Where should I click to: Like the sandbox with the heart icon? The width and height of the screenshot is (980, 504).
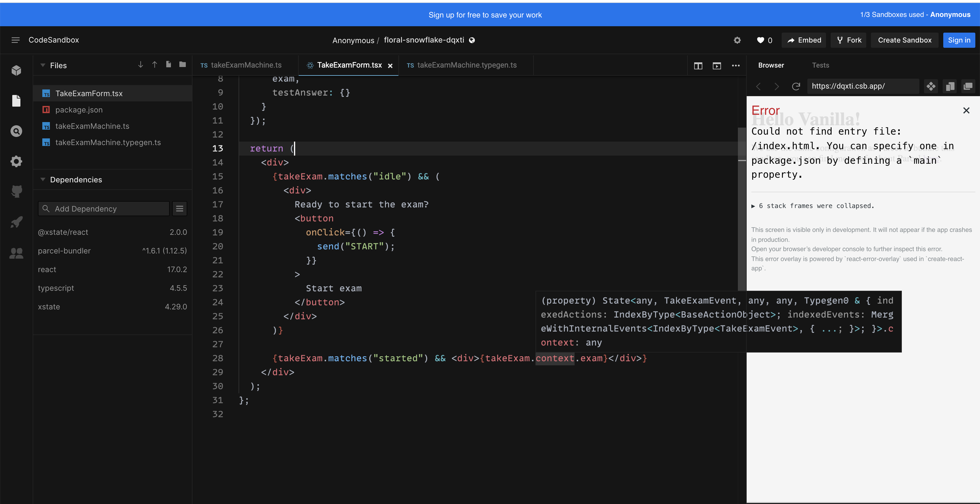(x=760, y=40)
